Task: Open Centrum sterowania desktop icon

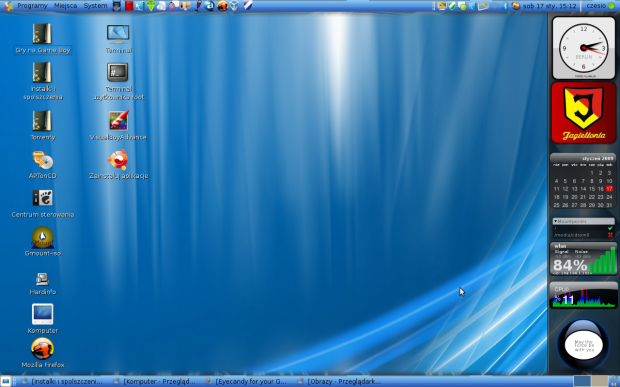Action: pyautogui.click(x=42, y=203)
